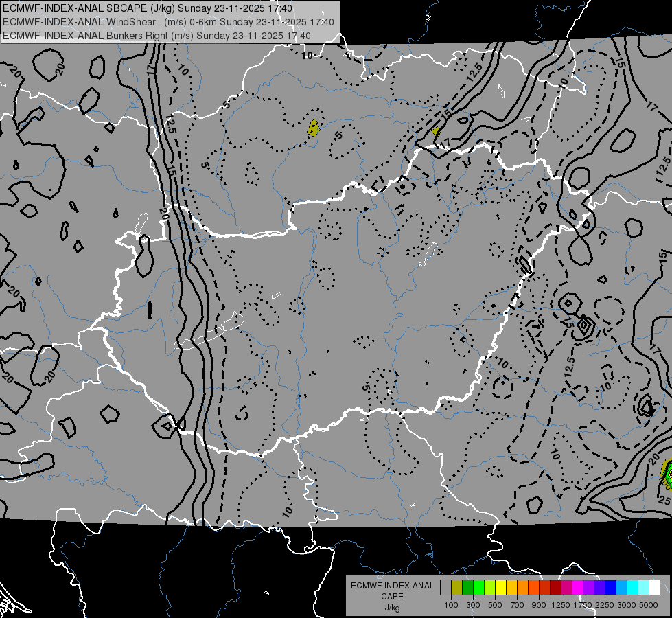Click the 1250 value under the color bar
This screenshot has width=672, height=618.
[x=561, y=605]
